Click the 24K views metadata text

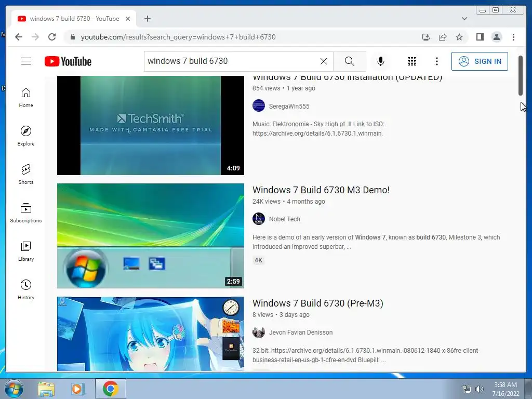pyautogui.click(x=267, y=201)
